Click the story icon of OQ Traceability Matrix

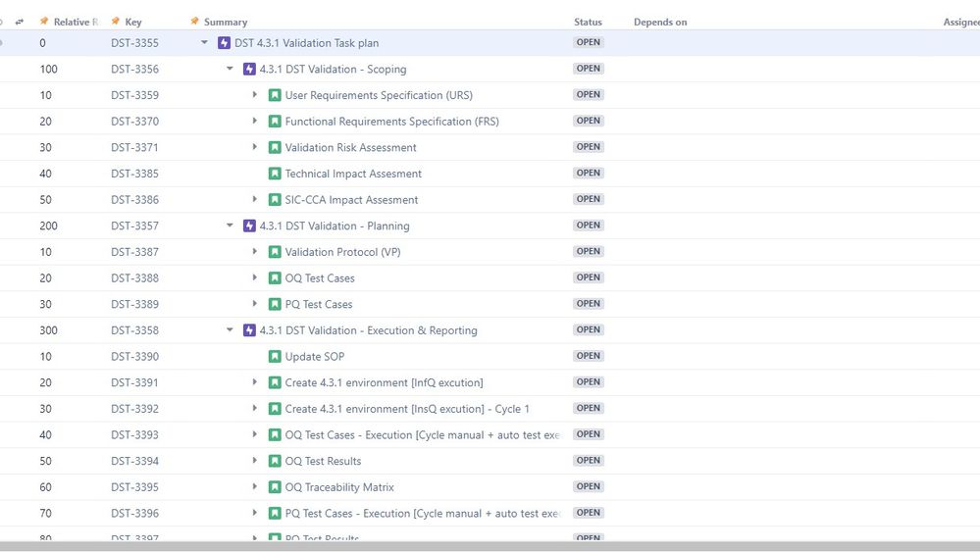(x=275, y=487)
